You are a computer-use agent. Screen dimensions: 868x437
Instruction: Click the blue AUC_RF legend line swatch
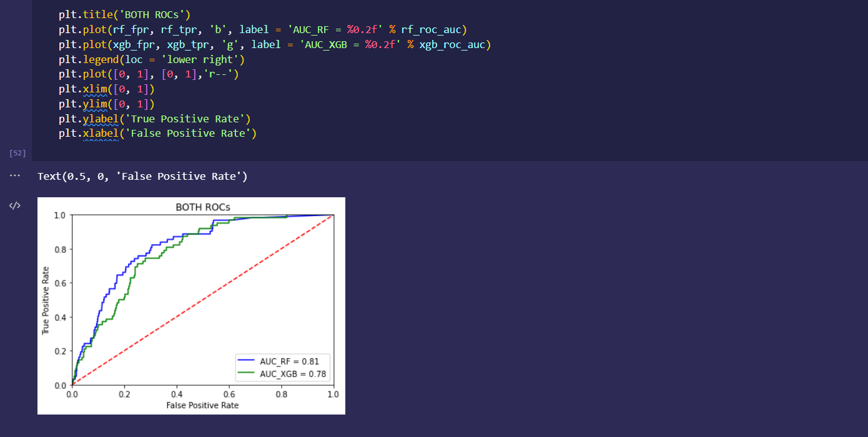point(247,361)
